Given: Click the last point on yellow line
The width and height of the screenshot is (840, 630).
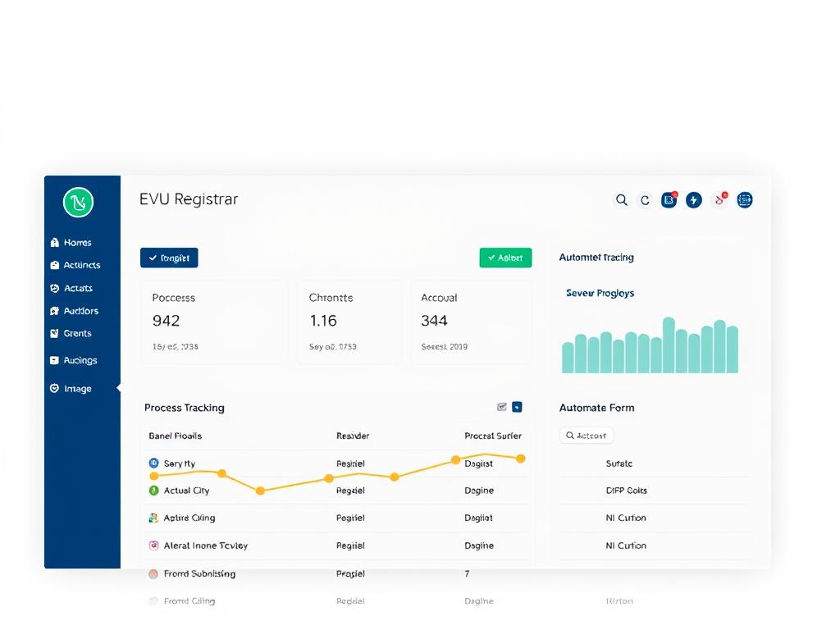Looking at the screenshot, I should (520, 459).
